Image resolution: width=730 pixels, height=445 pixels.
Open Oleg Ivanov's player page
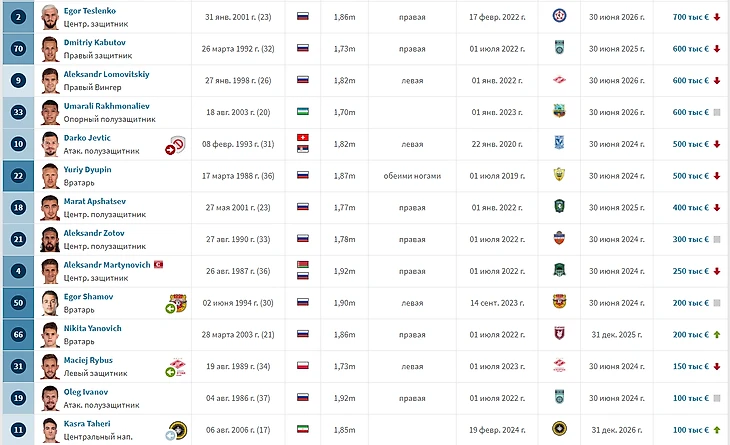pyautogui.click(x=86, y=392)
